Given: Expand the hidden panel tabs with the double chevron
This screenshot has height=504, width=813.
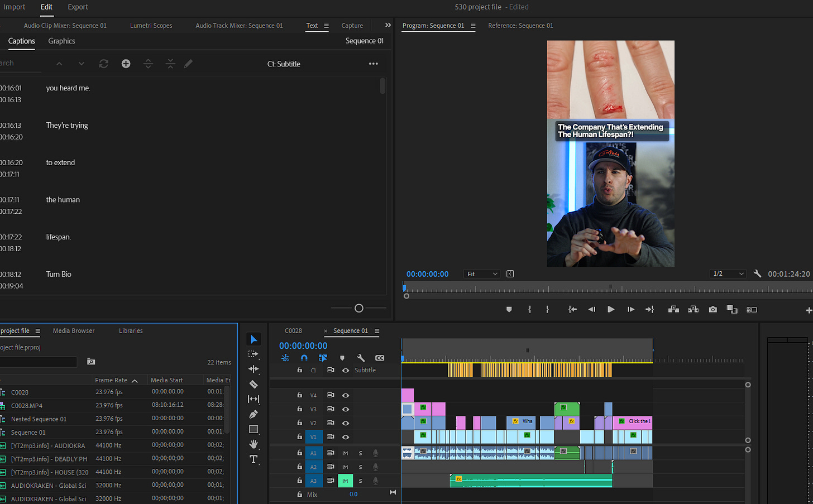Looking at the screenshot, I should point(388,25).
